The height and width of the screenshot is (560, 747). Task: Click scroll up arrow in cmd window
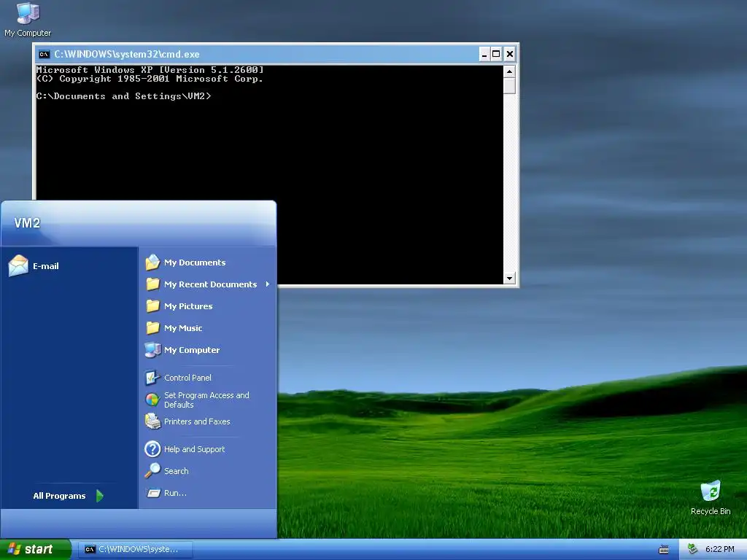click(x=509, y=71)
